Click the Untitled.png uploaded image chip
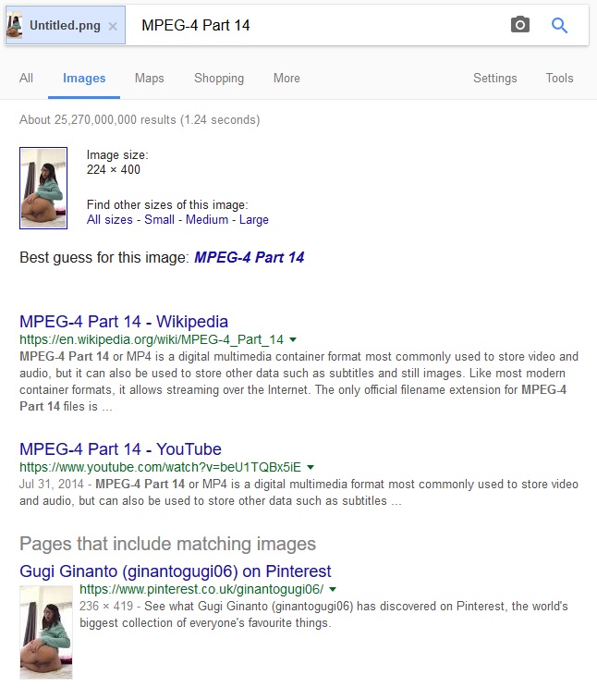Viewport: 597px width, 700px height. point(65,26)
